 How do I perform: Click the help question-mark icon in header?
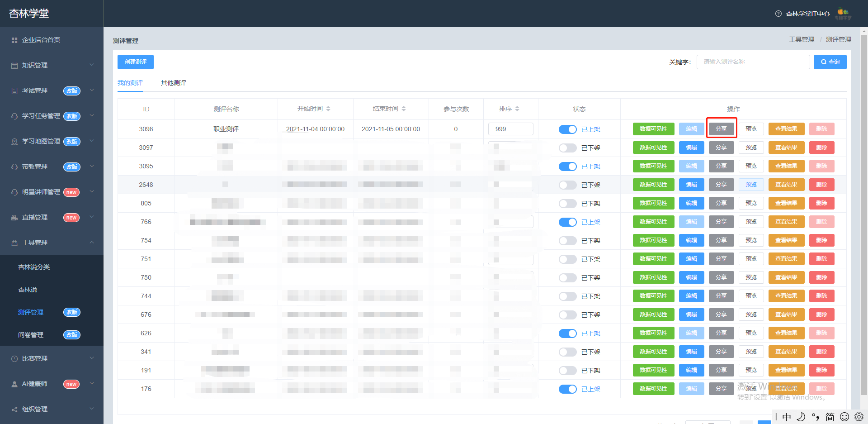(x=778, y=14)
